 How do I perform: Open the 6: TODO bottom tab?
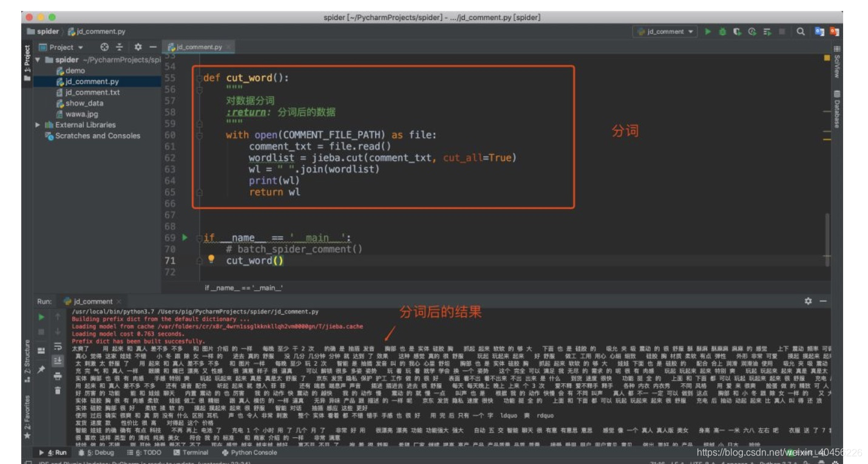(x=144, y=452)
